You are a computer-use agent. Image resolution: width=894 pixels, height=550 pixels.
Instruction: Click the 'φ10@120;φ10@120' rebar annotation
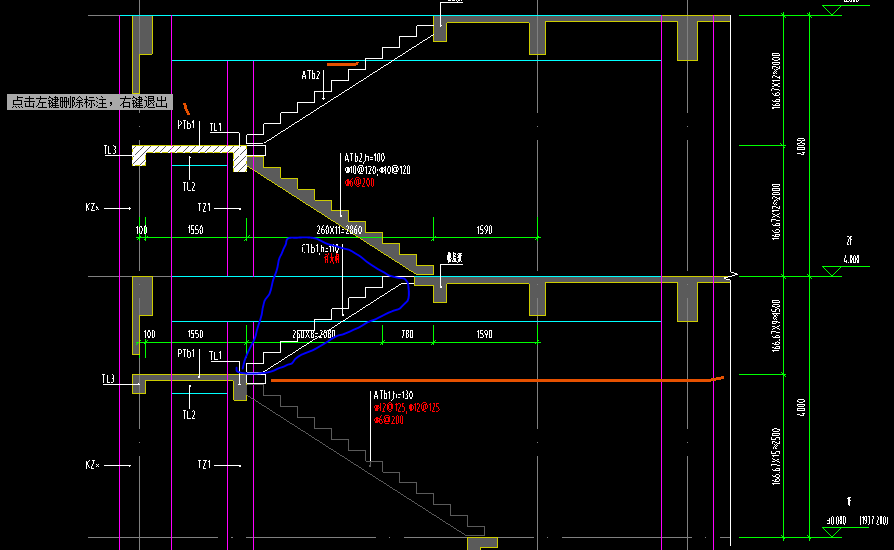click(x=377, y=170)
